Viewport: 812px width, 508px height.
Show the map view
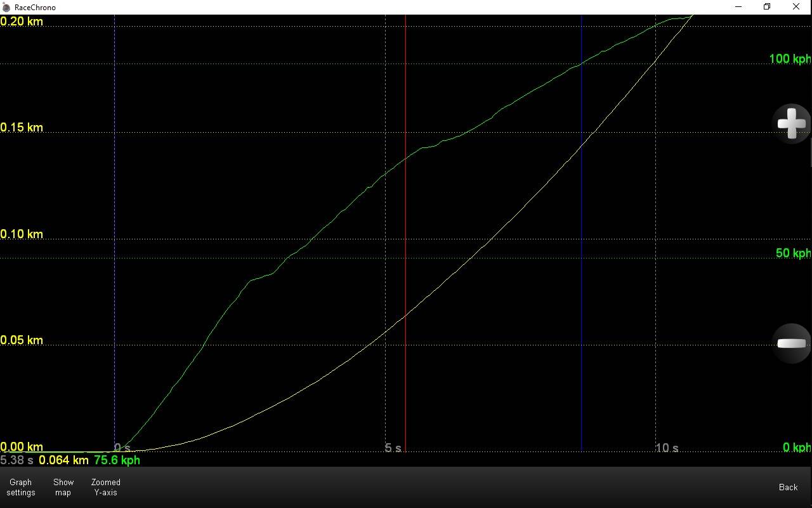[63, 487]
